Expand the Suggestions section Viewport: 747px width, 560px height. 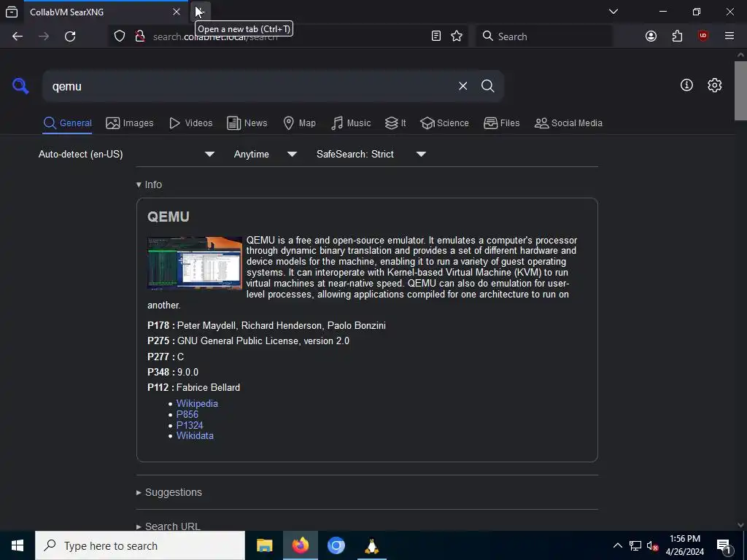(169, 492)
